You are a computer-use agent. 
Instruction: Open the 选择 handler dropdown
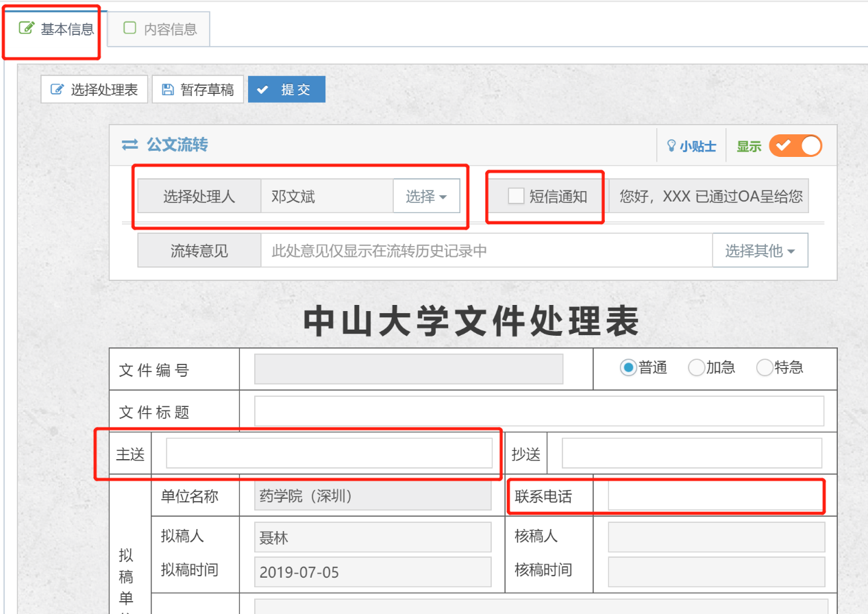click(x=425, y=197)
